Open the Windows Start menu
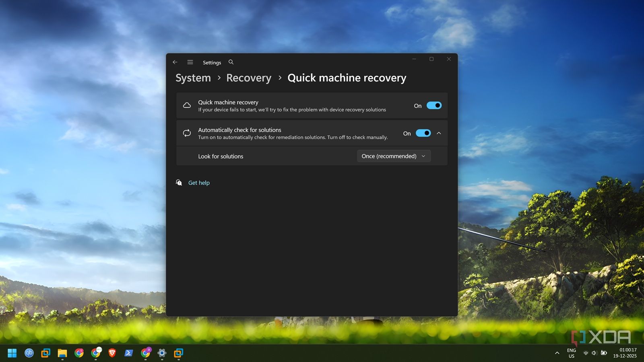 coord(12,353)
